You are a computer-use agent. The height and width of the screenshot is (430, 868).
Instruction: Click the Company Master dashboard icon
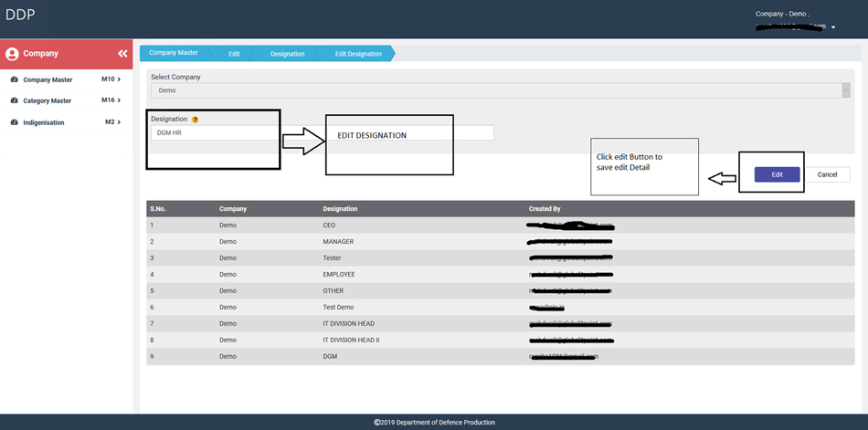[14, 79]
